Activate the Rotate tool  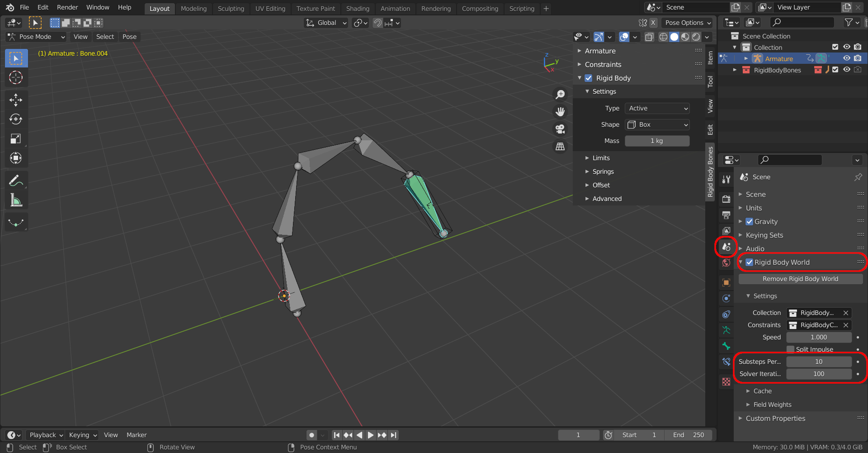click(16, 119)
